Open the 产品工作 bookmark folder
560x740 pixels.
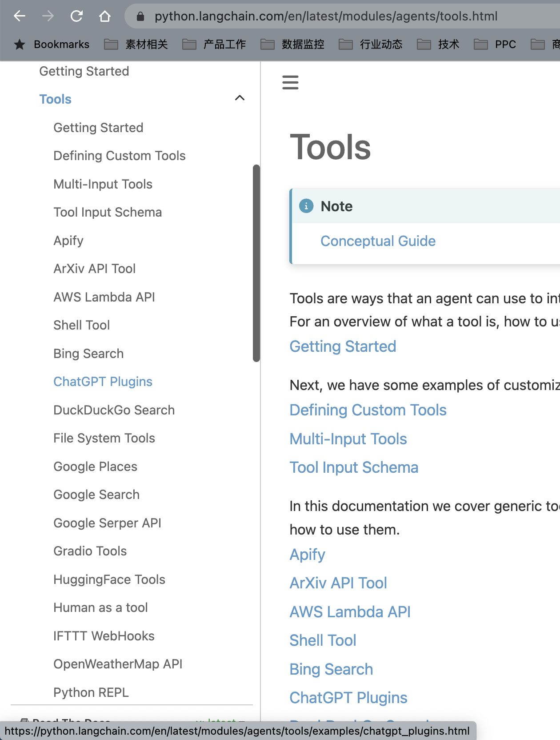pyautogui.click(x=214, y=44)
